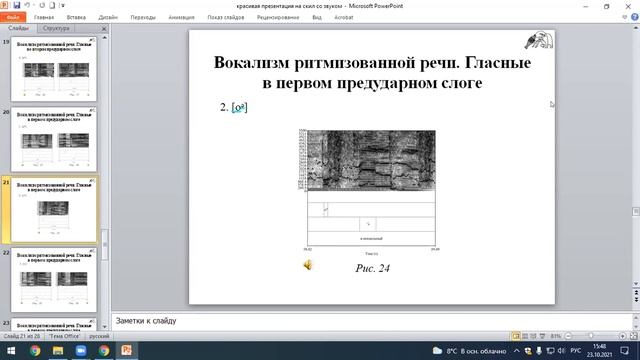This screenshot has width=640, height=360.
Task: Open the weather widget showing 8°C
Action: [x=469, y=351]
